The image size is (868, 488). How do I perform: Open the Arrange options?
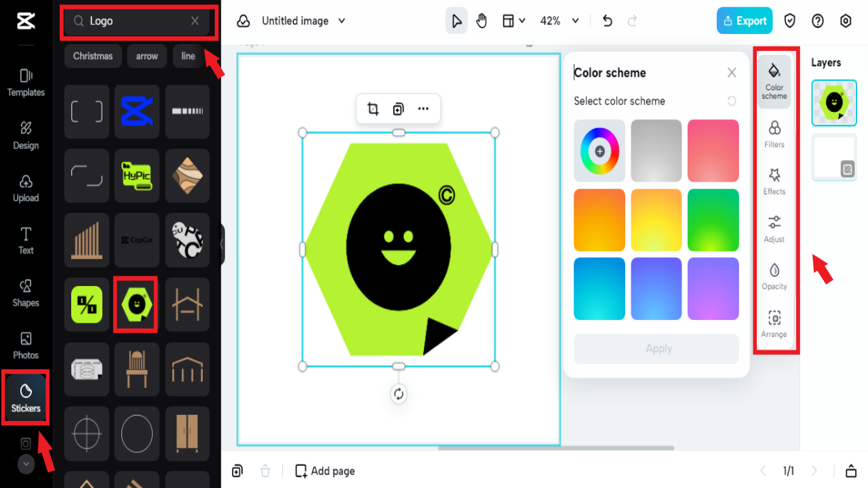pyautogui.click(x=774, y=324)
